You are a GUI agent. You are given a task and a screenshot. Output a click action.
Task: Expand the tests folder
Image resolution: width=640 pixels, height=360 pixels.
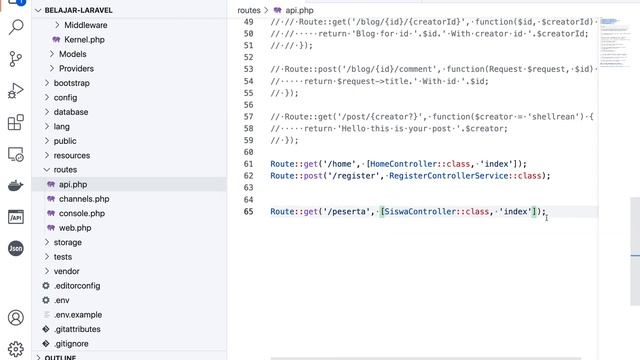coord(47,257)
